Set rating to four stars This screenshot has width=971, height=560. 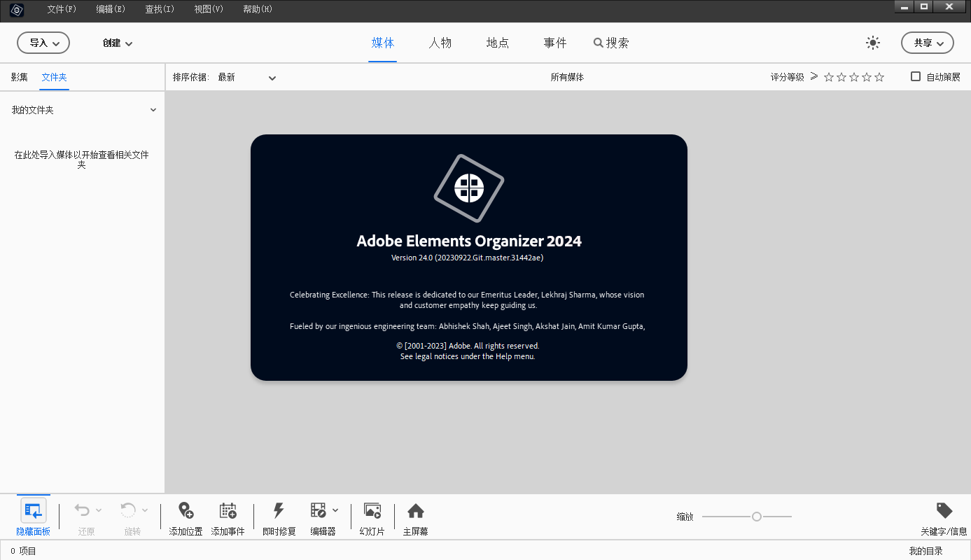click(867, 77)
